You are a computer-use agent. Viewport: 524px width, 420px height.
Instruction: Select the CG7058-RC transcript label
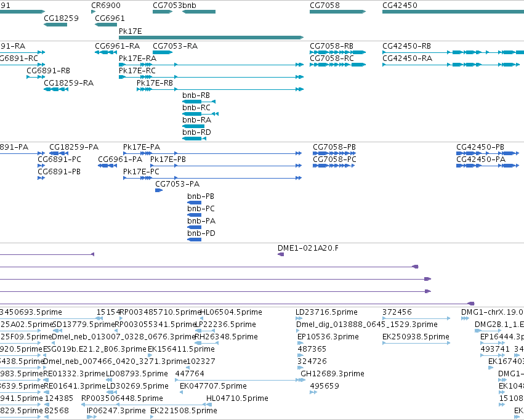click(331, 58)
